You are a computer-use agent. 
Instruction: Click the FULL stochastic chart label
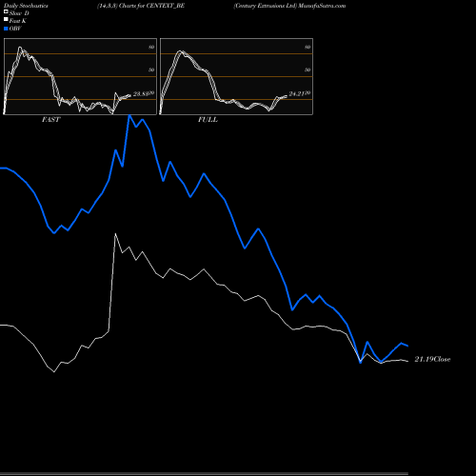(208, 120)
